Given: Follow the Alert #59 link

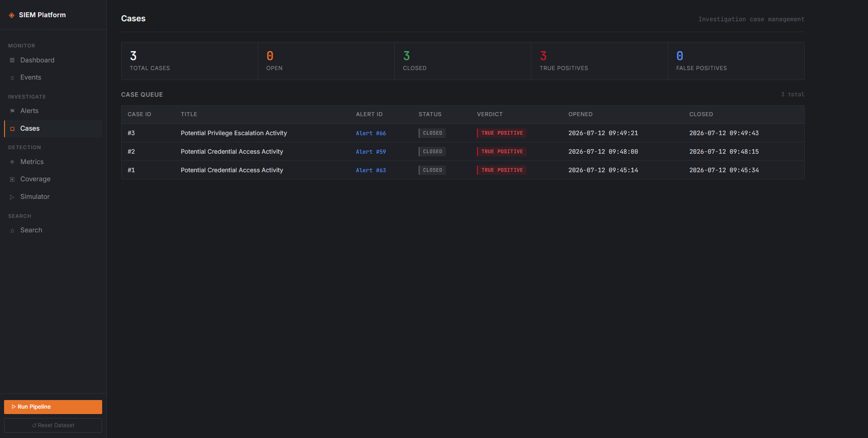Looking at the screenshot, I should (371, 152).
